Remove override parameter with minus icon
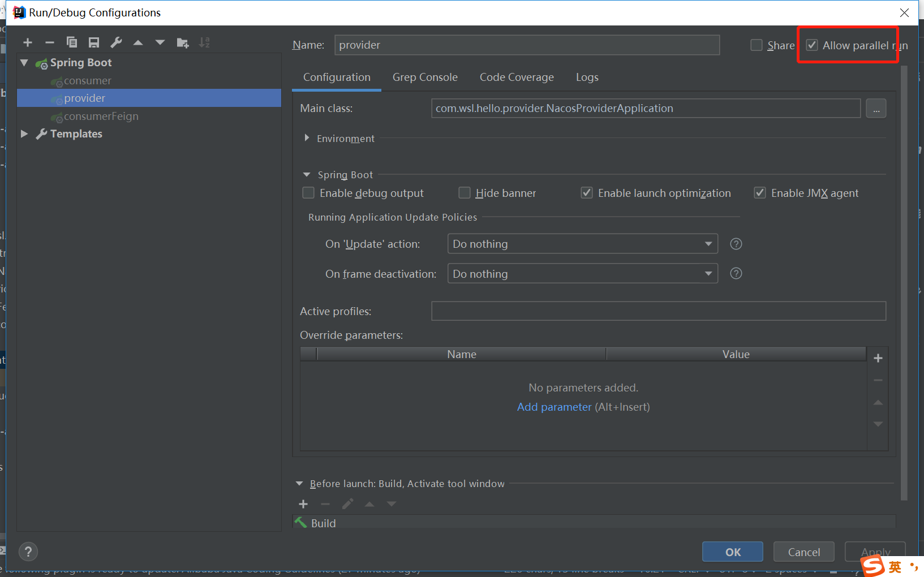This screenshot has width=924, height=577. 878,380
